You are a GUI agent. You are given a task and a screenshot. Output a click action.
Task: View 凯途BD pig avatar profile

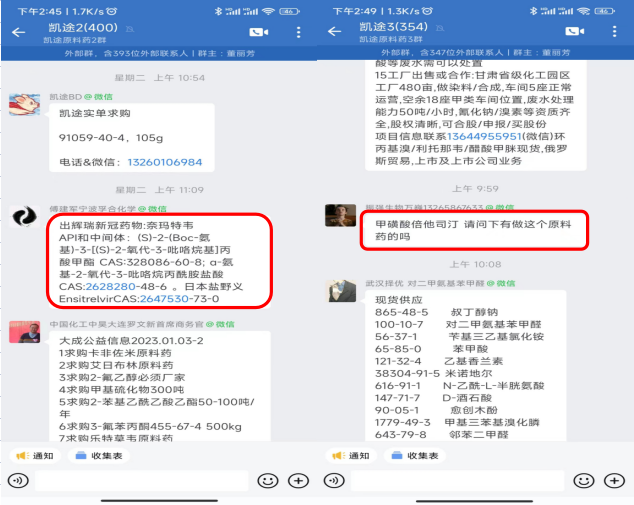coord(24,104)
